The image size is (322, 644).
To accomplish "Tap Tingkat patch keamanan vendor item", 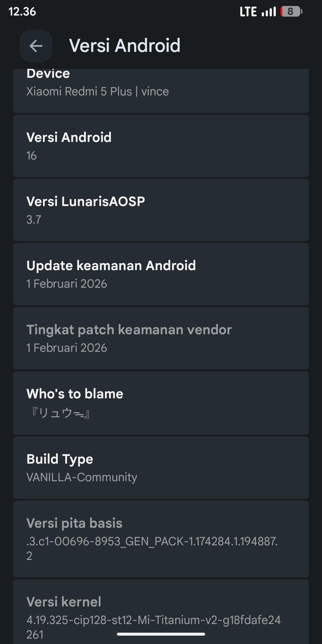I will click(161, 338).
